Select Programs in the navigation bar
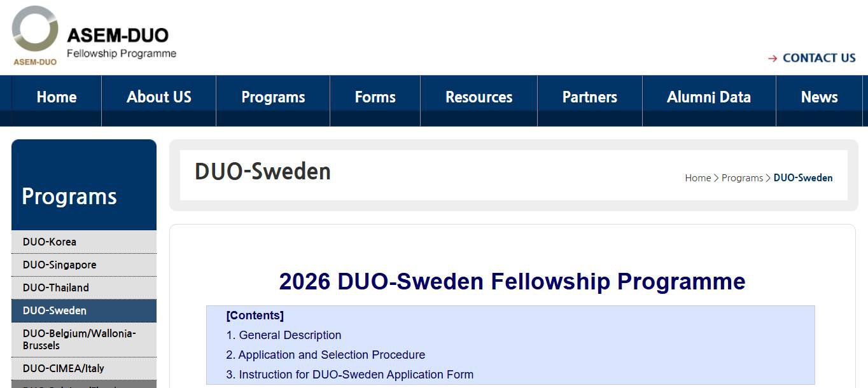 pos(273,97)
